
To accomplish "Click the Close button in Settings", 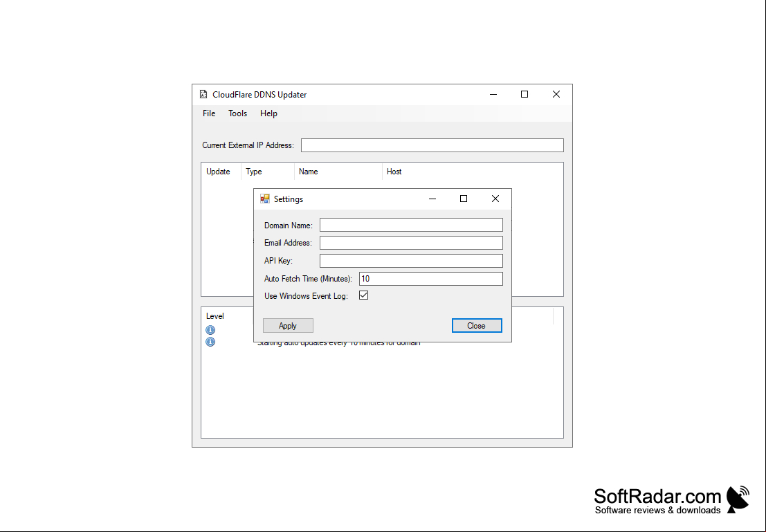I will [x=476, y=326].
